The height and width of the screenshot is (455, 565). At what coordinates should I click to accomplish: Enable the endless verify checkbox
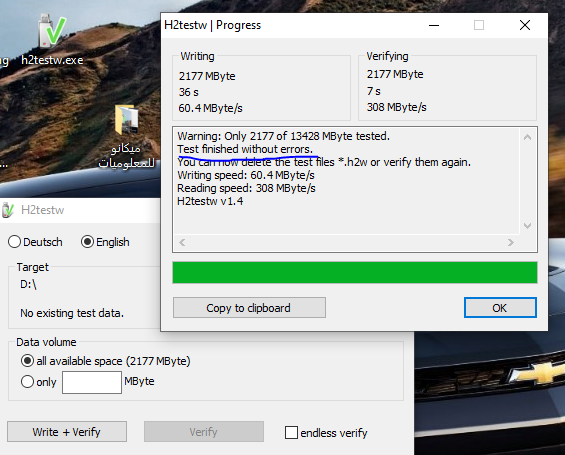291,432
